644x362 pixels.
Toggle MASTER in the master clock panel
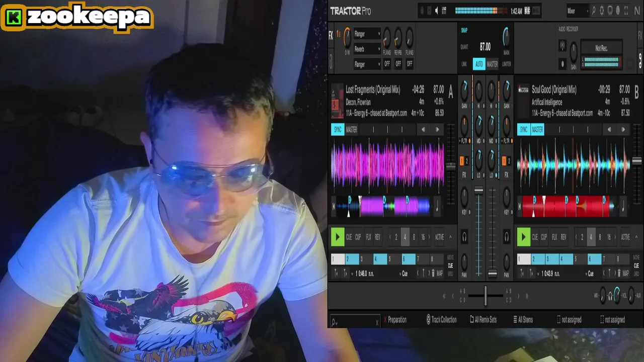[492, 64]
